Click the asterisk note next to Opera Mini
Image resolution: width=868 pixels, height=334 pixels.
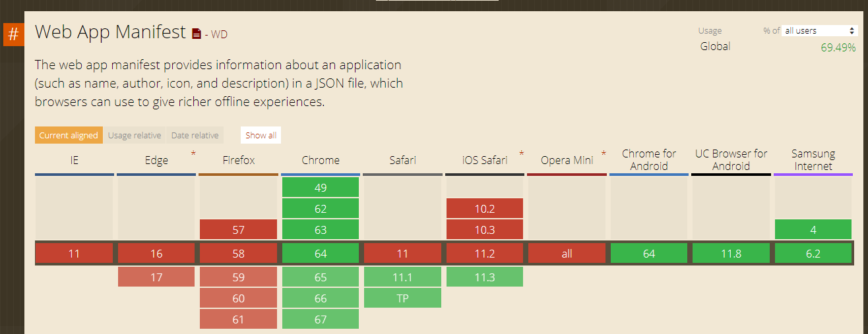tap(604, 154)
